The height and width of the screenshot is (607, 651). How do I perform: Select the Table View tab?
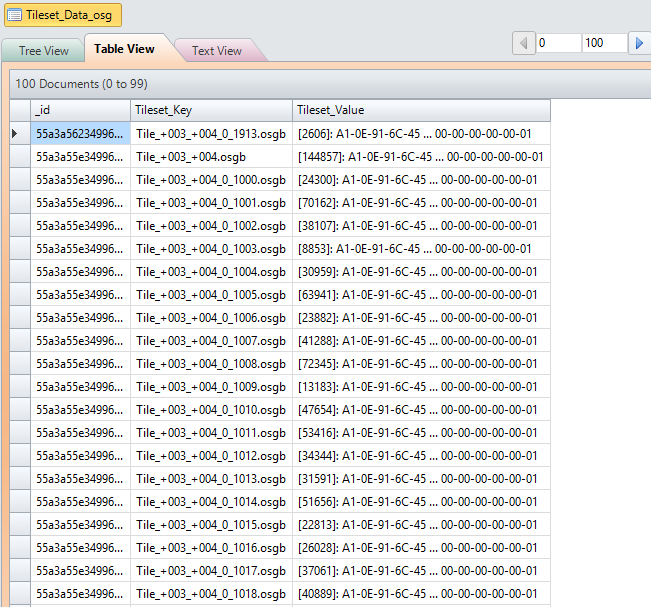click(x=124, y=49)
